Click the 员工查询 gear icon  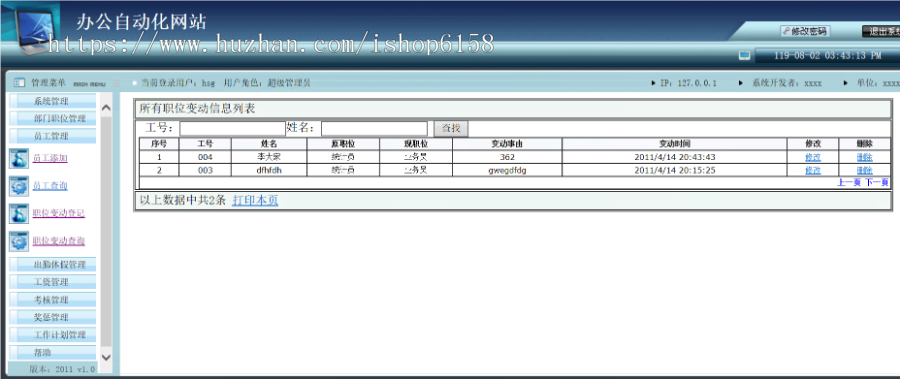[x=19, y=186]
